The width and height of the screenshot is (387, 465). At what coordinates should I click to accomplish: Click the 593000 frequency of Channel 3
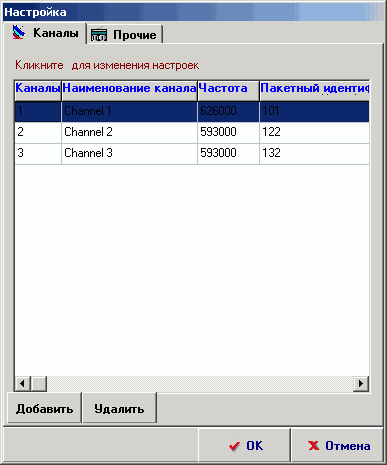228,153
